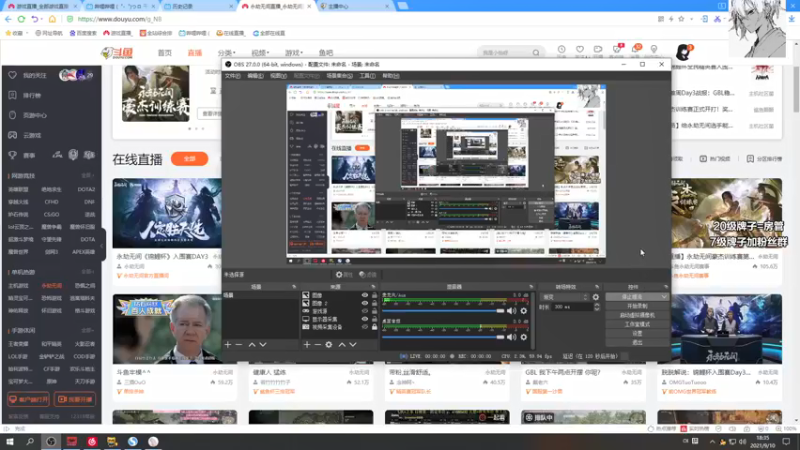Image resolution: width=800 pixels, height=450 pixels.
Task: Add a new source with plus icon
Action: 309,345
